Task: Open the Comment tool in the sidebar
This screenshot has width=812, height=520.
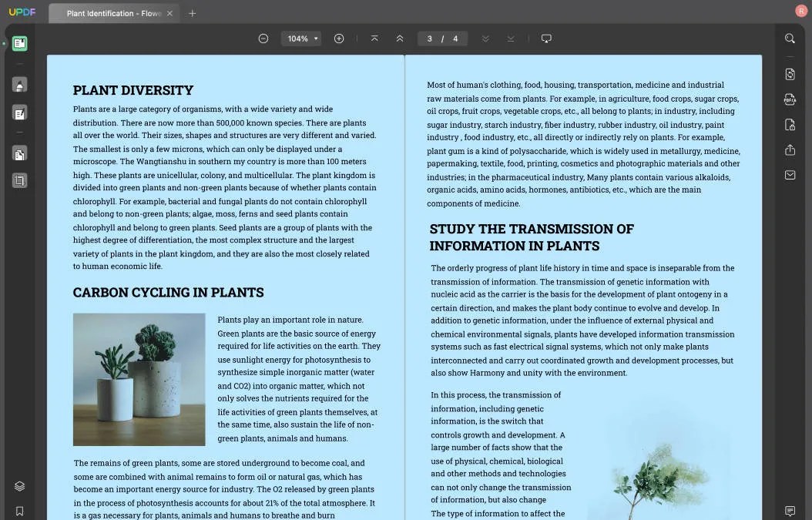Action: pyautogui.click(x=20, y=84)
